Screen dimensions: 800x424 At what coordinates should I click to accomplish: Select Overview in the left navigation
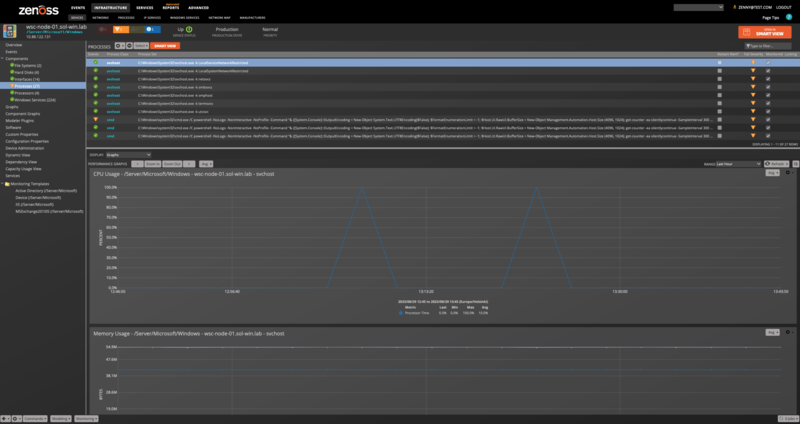14,45
